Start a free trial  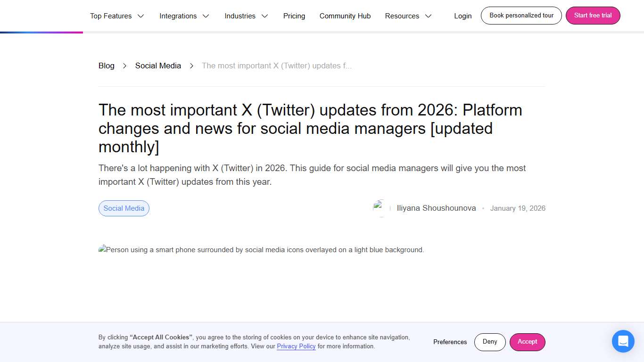tap(593, 15)
